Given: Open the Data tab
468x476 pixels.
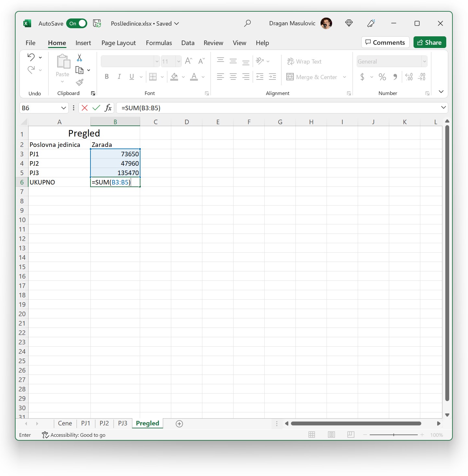Looking at the screenshot, I should (x=188, y=43).
